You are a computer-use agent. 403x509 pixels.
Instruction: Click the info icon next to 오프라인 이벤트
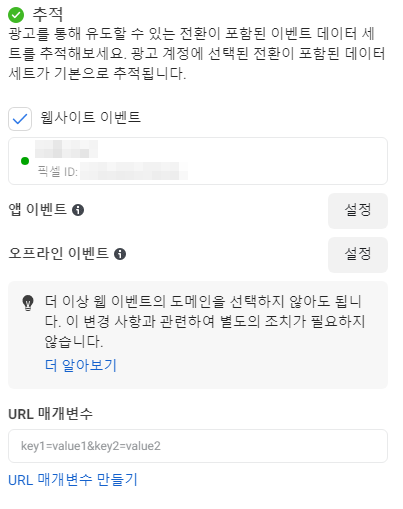[x=120, y=254]
